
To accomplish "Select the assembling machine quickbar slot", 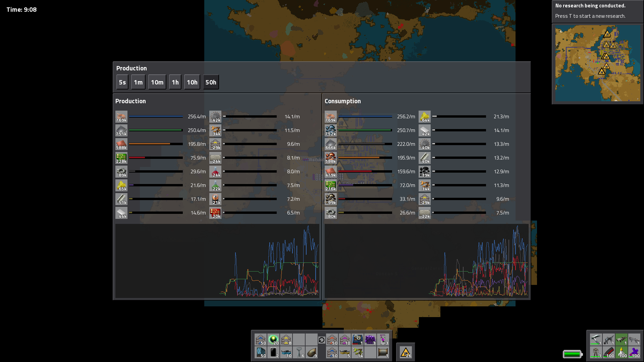I will coord(358,340).
